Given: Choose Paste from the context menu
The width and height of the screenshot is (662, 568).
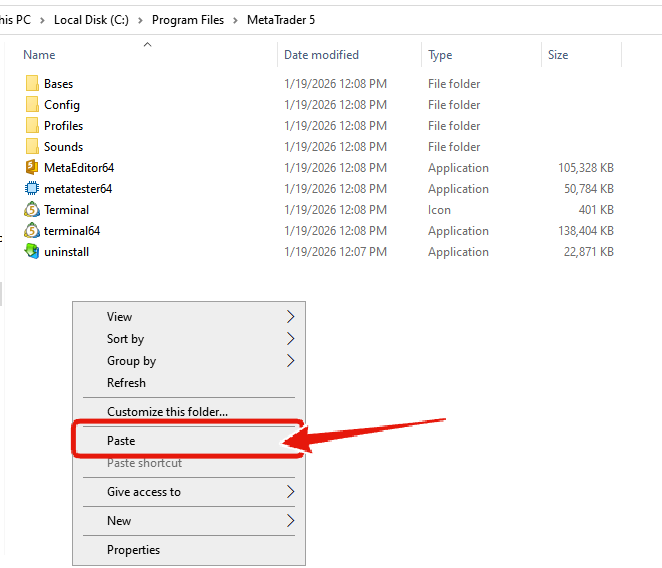Looking at the screenshot, I should click(x=189, y=441).
